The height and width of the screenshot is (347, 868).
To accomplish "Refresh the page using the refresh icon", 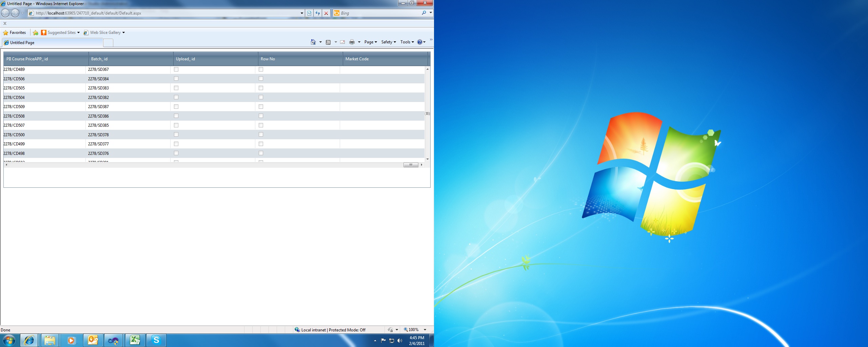I will point(318,13).
